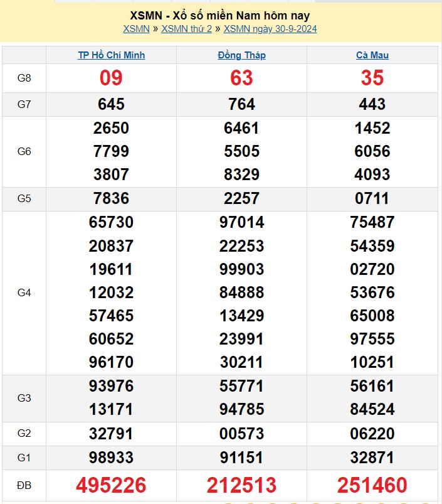Open the Cà Mau column header link

click(372, 55)
